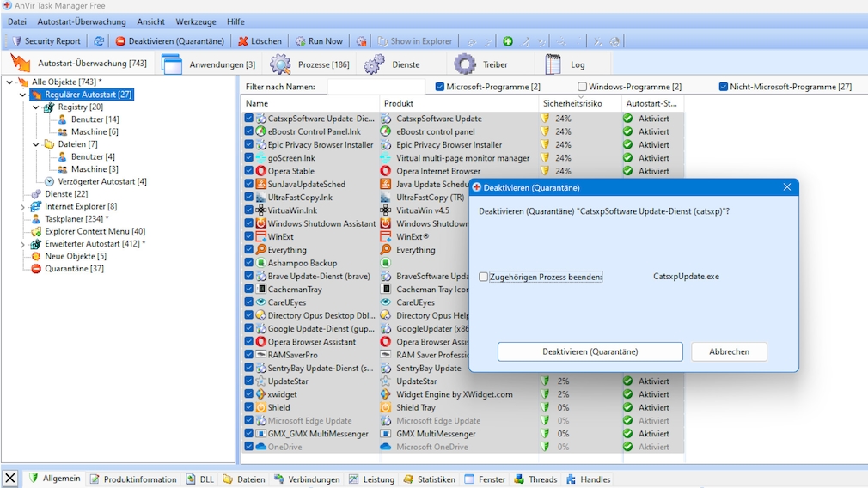Open the Security Report

click(x=46, y=41)
